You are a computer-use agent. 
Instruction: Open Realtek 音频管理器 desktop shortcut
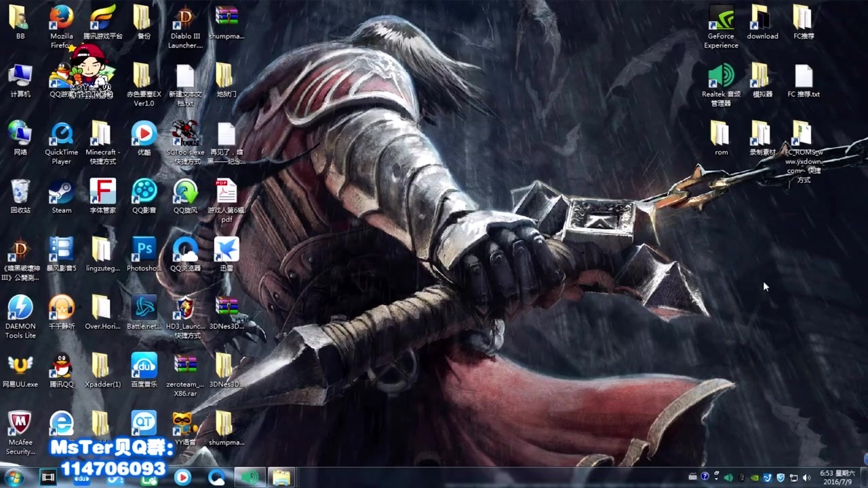(721, 84)
